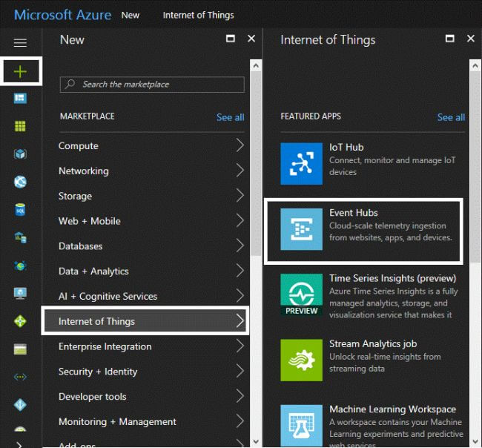Screen dimensions: 482x448
Task: Maximize the Internet of Things blade
Action: [x=449, y=39]
